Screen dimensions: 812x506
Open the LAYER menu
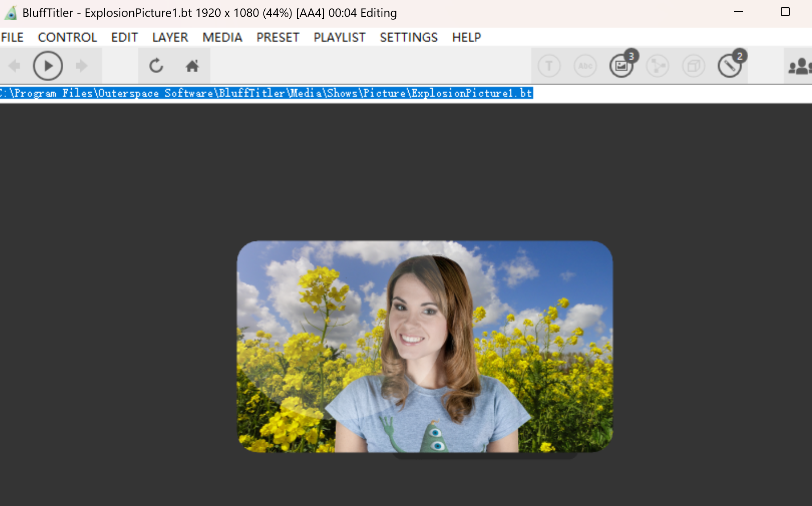[170, 37]
